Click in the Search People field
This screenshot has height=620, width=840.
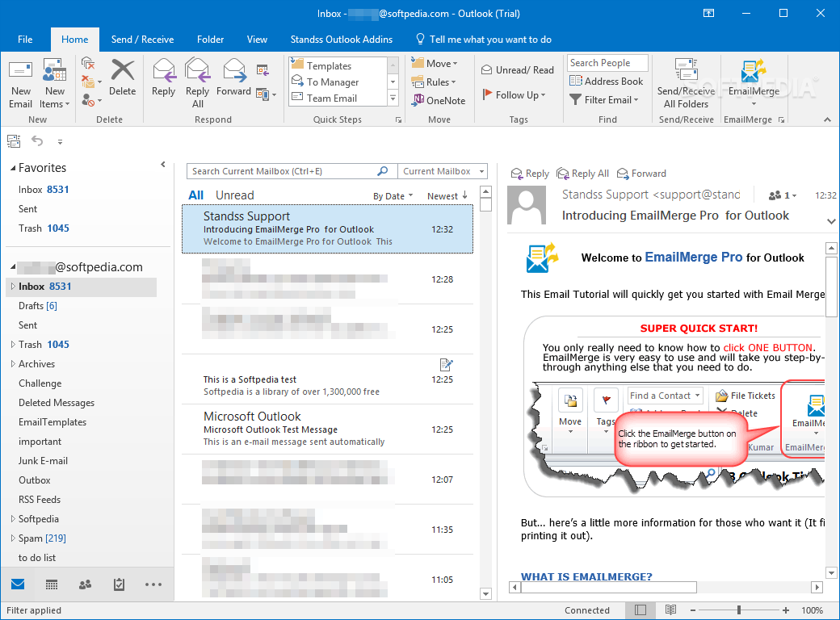point(607,63)
